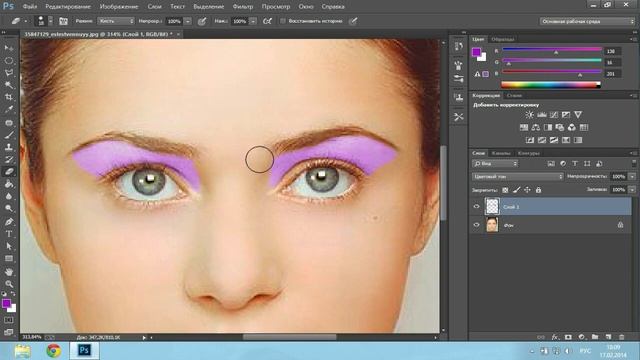This screenshot has height=360, width=640.
Task: Open the tool preset picker arrow
Action: [x=26, y=21]
